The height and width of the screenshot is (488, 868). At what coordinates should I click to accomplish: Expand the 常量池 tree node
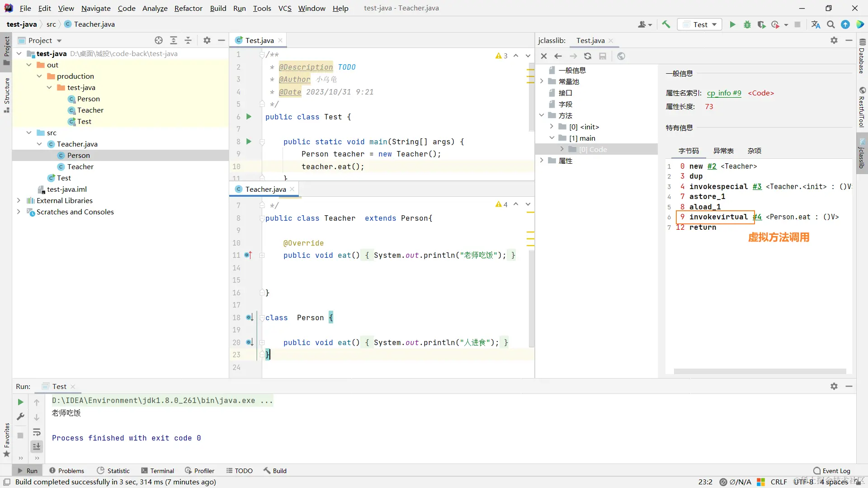(x=542, y=81)
